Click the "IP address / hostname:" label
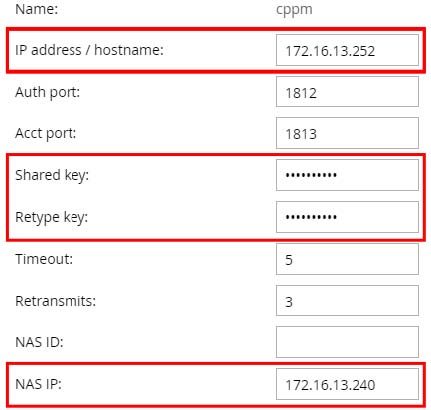Image resolution: width=431 pixels, height=410 pixels. [x=89, y=50]
